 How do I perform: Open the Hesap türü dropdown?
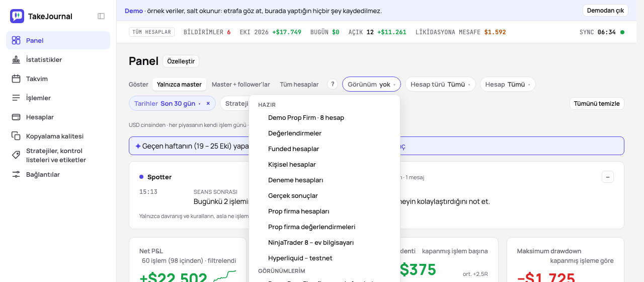coord(440,84)
